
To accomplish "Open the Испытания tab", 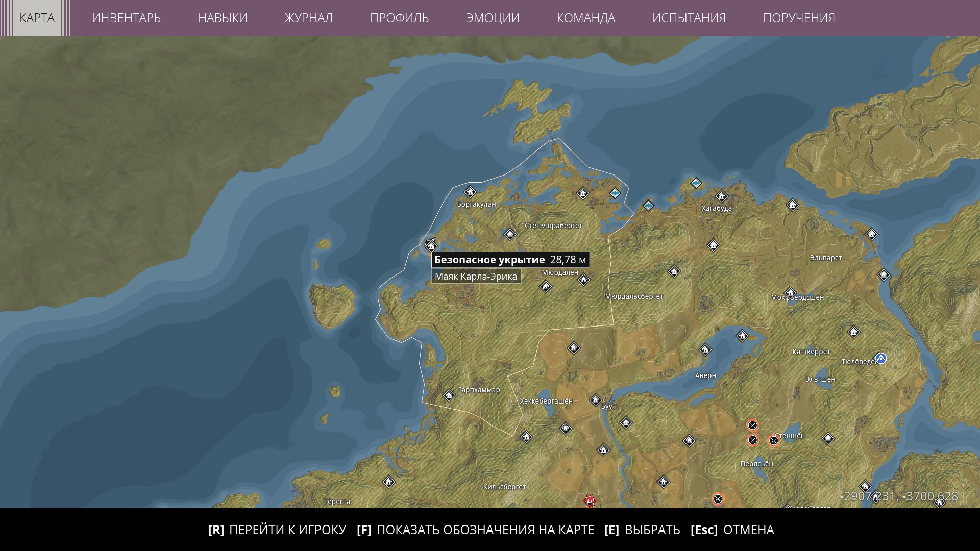I will point(689,18).
